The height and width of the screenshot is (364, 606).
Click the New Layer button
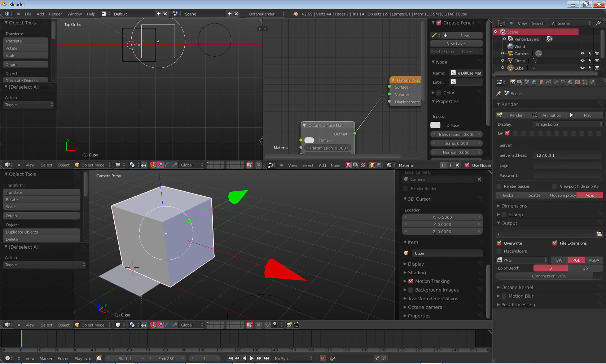[x=456, y=44]
